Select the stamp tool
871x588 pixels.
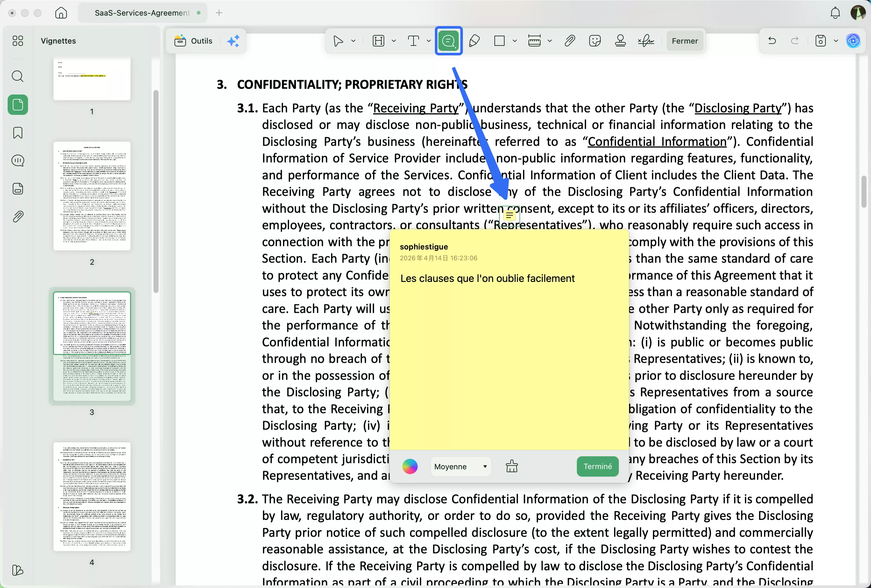[620, 41]
